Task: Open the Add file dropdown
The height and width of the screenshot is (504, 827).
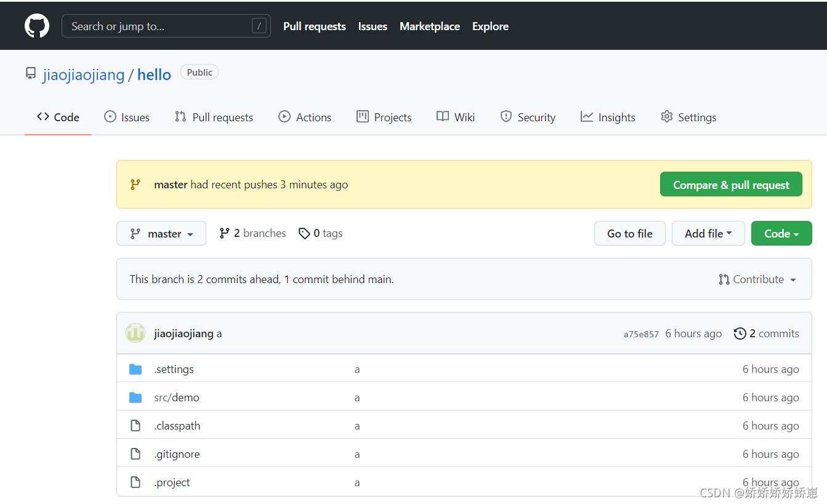Action: click(x=708, y=233)
